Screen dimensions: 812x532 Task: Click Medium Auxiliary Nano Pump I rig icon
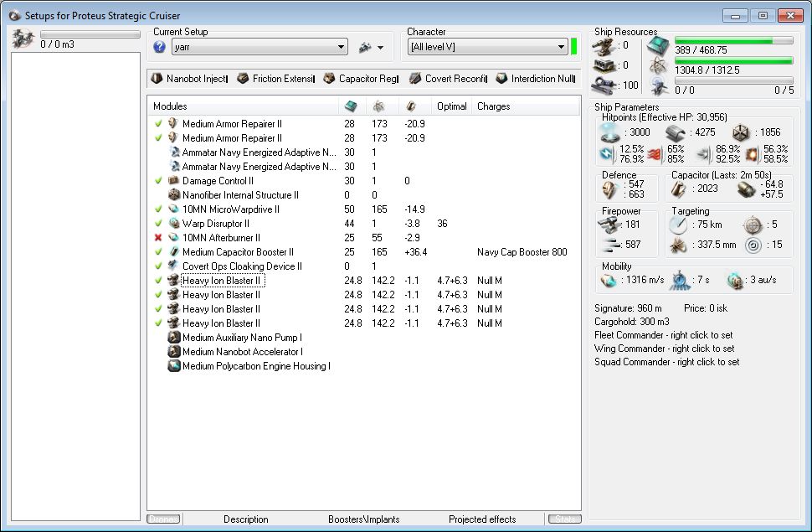(x=174, y=338)
